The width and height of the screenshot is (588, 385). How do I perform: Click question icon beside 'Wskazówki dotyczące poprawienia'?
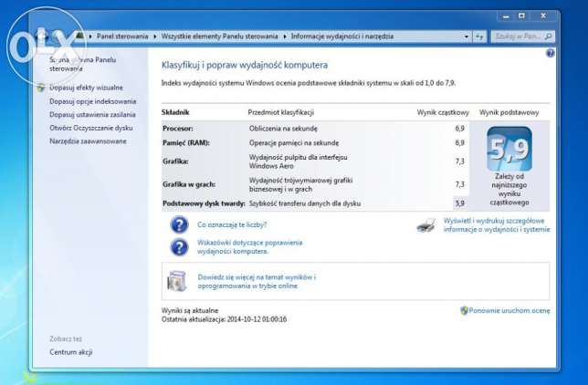coord(179,247)
